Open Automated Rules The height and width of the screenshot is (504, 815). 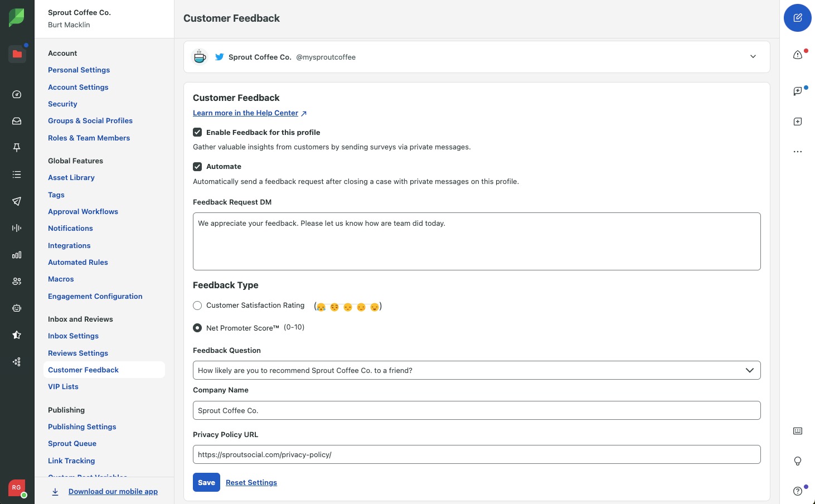click(78, 263)
